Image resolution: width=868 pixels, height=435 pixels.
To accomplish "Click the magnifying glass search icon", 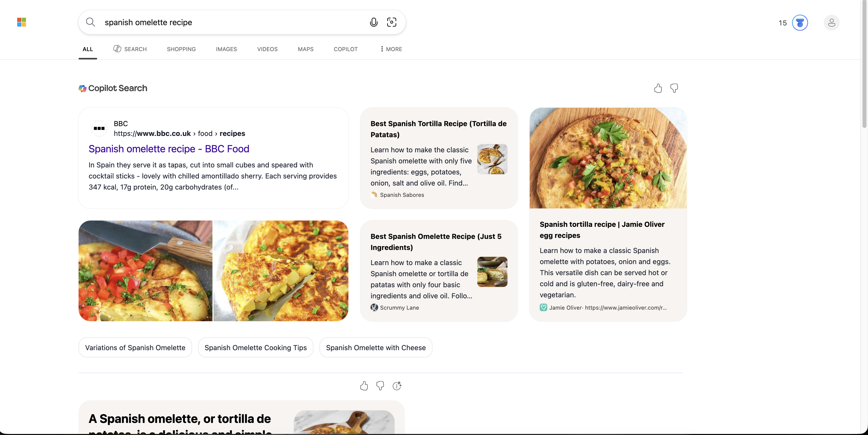I will [90, 22].
